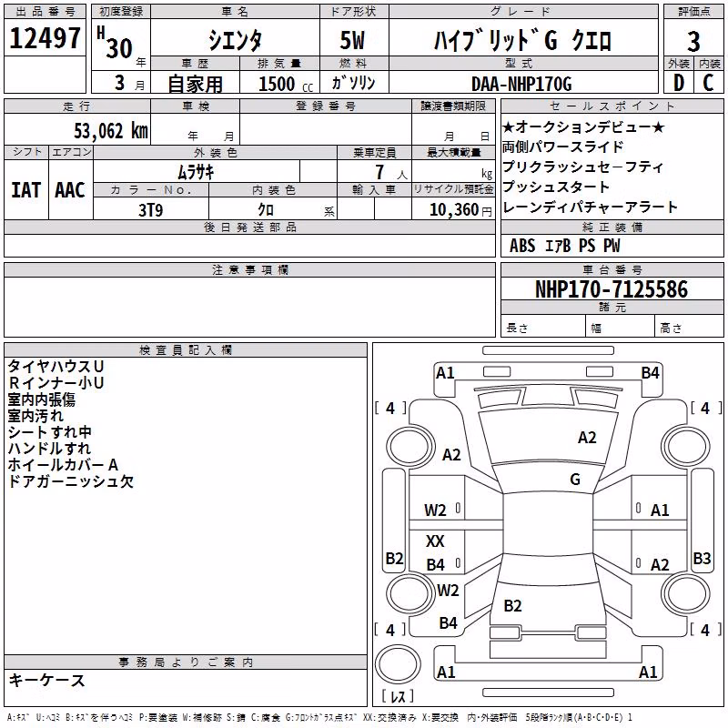The image size is (728, 728).
Task: Select the door type value 5W
Action: pos(353,40)
